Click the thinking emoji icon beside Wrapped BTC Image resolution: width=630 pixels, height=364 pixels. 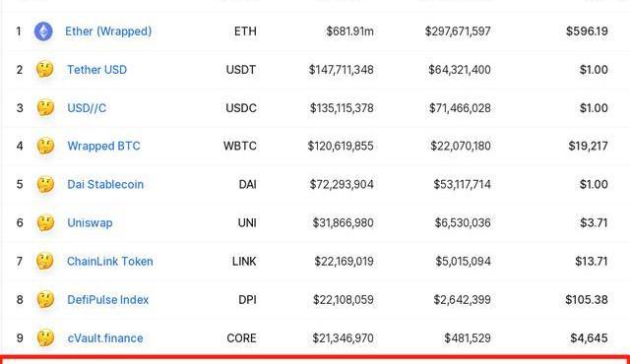tap(45, 146)
